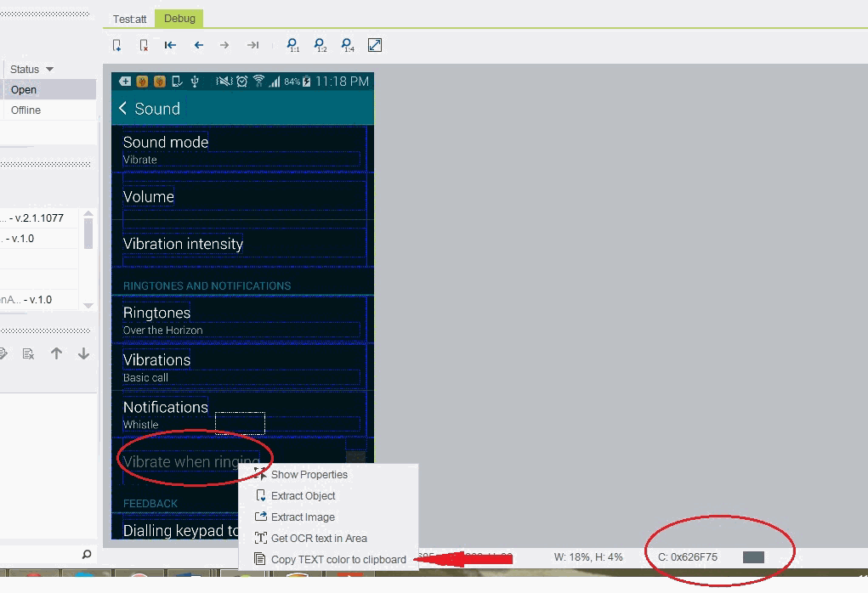Set zoom to 1:2 scale
This screenshot has height=593, width=868.
tap(320, 45)
